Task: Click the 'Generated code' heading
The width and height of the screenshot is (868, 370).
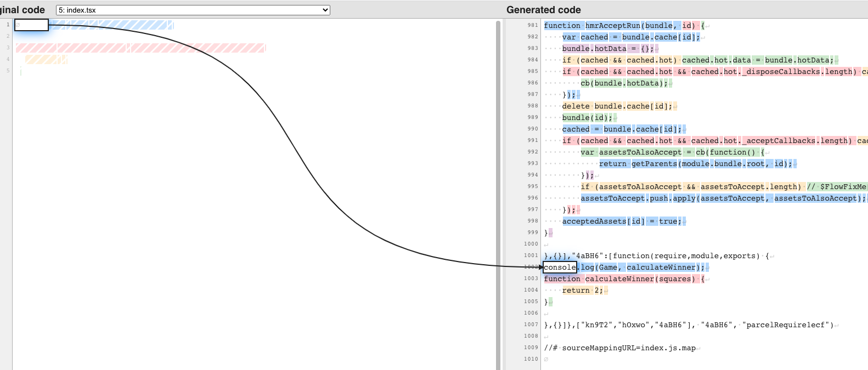Action: [543, 10]
